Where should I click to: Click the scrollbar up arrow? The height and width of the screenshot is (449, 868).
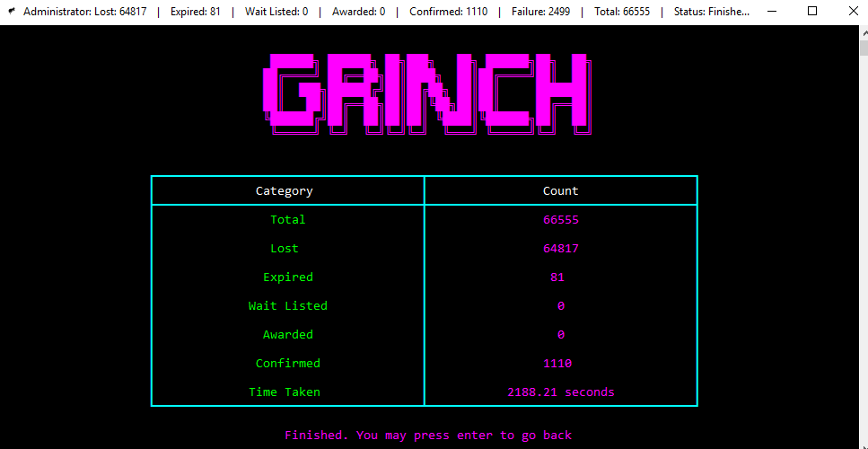point(864,32)
